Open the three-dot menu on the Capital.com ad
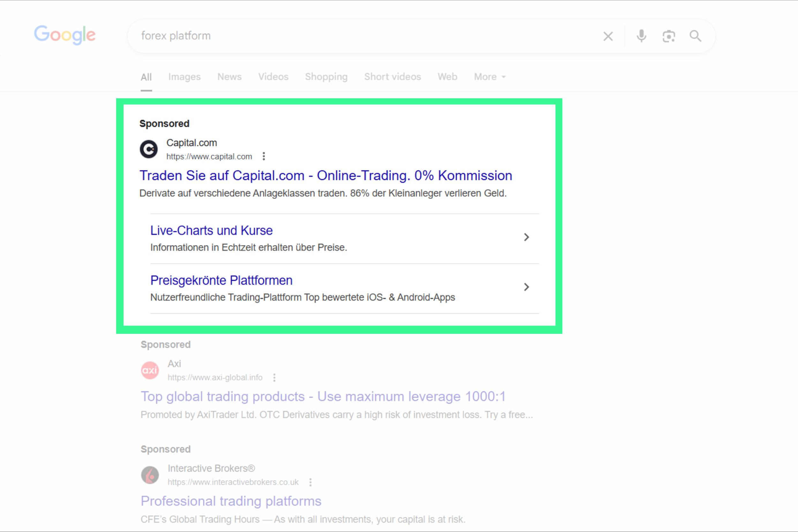Viewport: 798px width, 532px height. (x=264, y=156)
